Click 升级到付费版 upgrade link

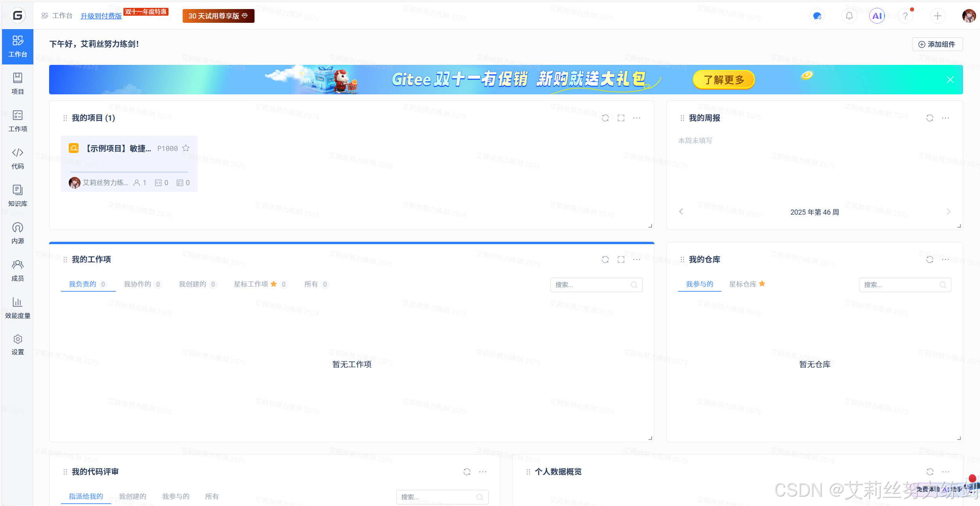pos(101,16)
